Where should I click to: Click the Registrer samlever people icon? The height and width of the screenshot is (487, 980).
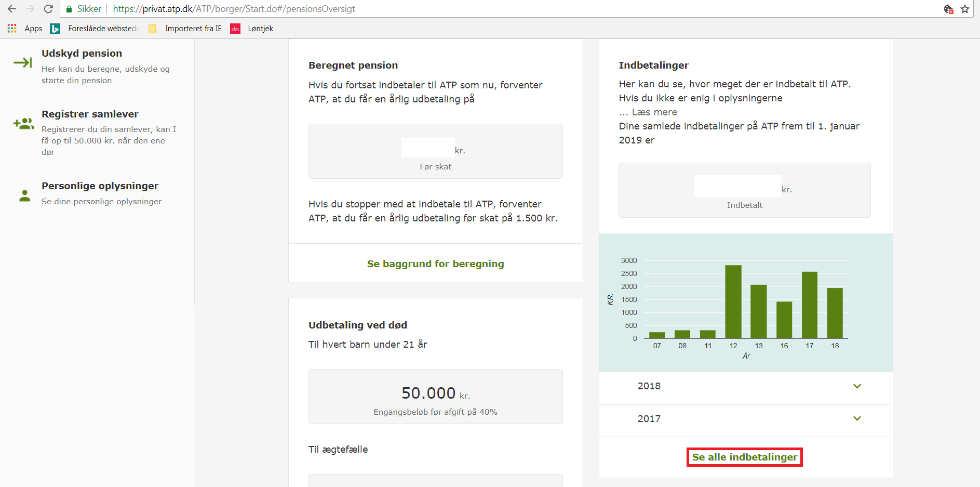pyautogui.click(x=24, y=124)
